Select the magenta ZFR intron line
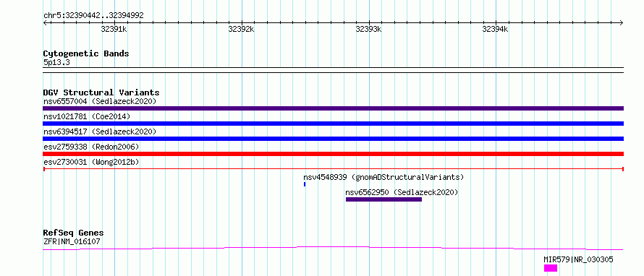 333,248
